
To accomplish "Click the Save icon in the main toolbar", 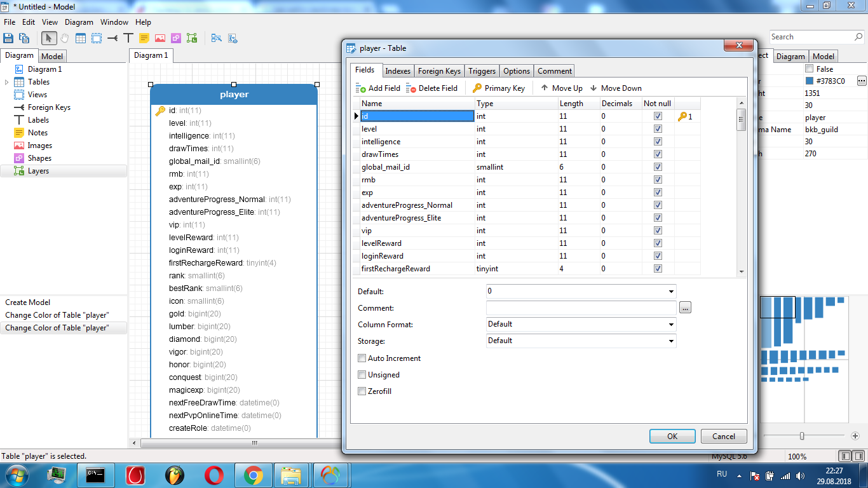I will point(9,38).
